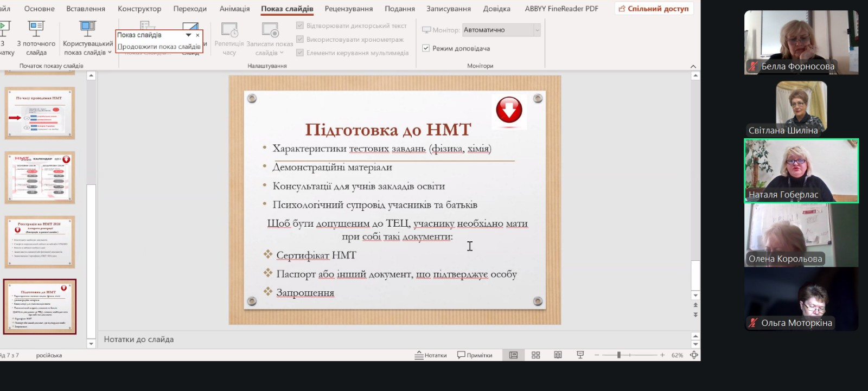Screen dimensions: 868x391
Task: Switch to slide sorter view
Action: (x=535, y=355)
